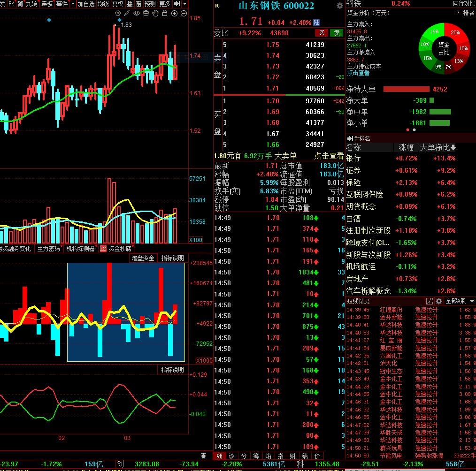Expand the dropdown arrow after the collapse icon
This screenshot has width=476, height=471.
pyautogui.click(x=184, y=4)
